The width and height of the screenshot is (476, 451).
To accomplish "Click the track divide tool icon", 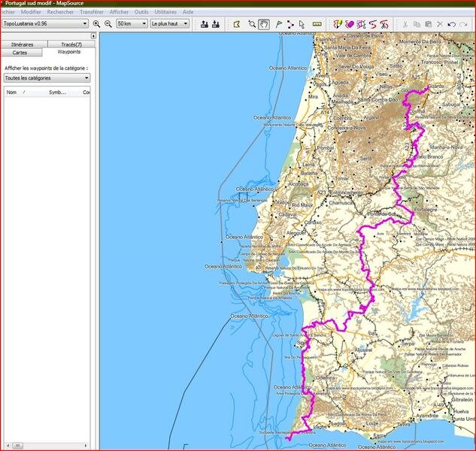I will point(361,24).
